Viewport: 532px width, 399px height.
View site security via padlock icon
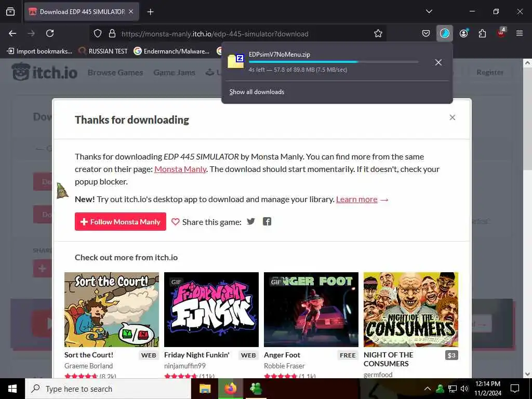(x=112, y=33)
